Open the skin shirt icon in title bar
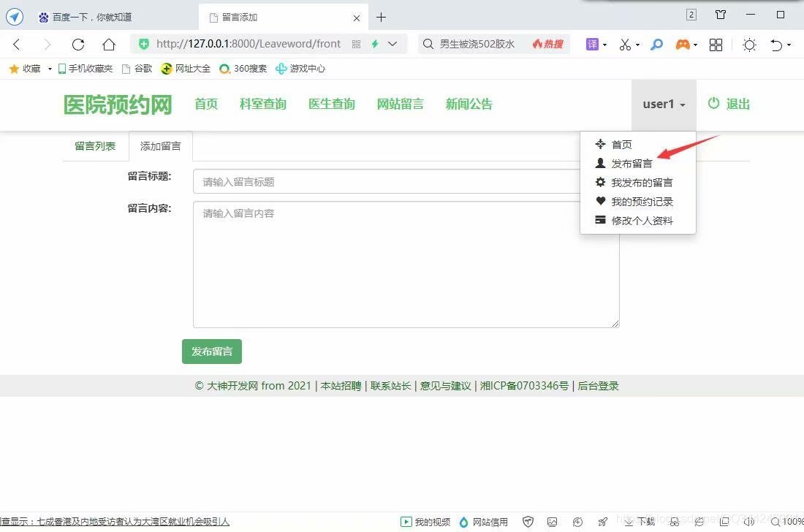Image resolution: width=804 pixels, height=532 pixels. pyautogui.click(x=721, y=15)
